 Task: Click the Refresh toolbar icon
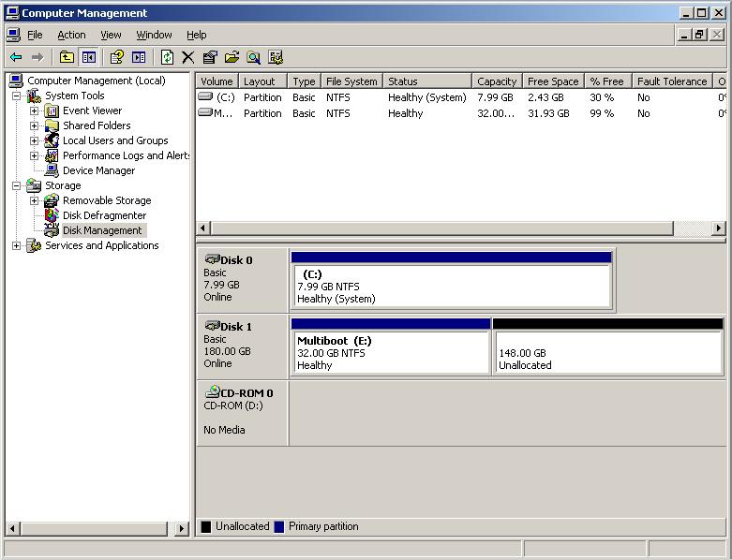[x=167, y=57]
